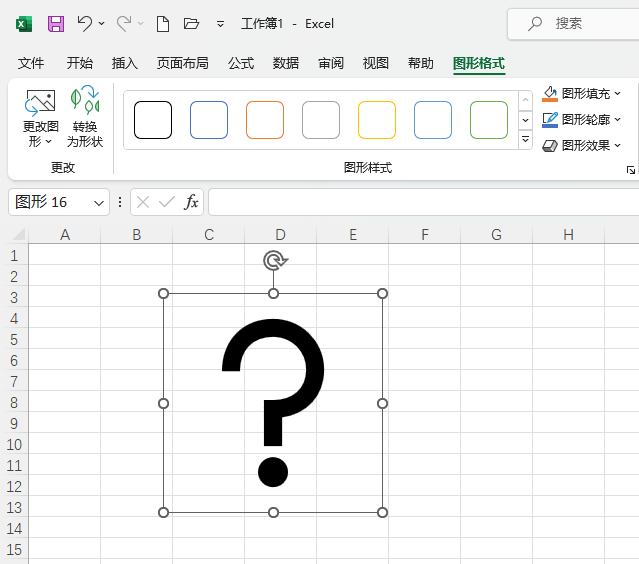This screenshot has height=564, width=639.
Task: Expand the full graphic styles gallery
Action: pos(525,140)
